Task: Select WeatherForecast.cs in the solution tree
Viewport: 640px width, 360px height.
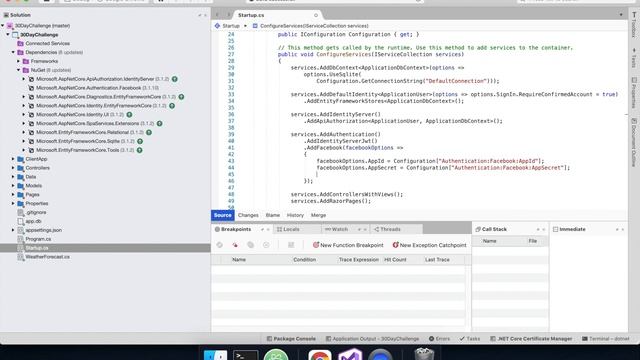Action: tap(47, 257)
